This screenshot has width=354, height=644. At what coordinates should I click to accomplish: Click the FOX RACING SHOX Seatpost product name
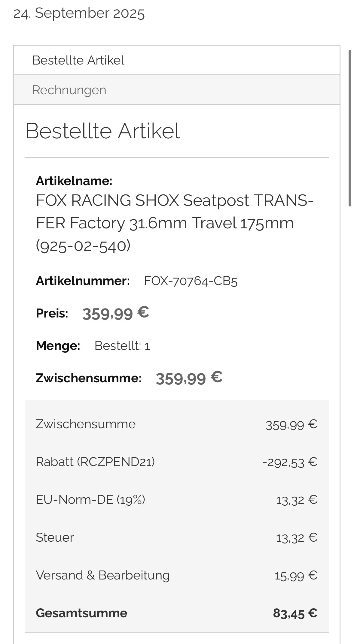click(x=174, y=223)
